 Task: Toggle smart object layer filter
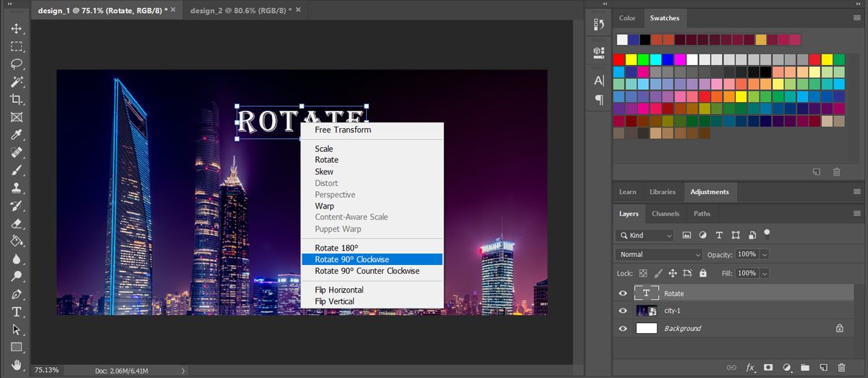coord(752,235)
